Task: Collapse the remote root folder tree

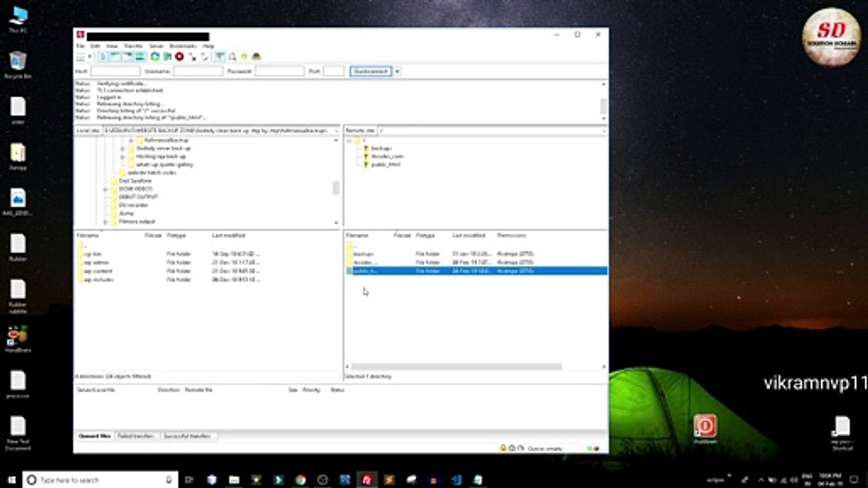Action: click(349, 140)
